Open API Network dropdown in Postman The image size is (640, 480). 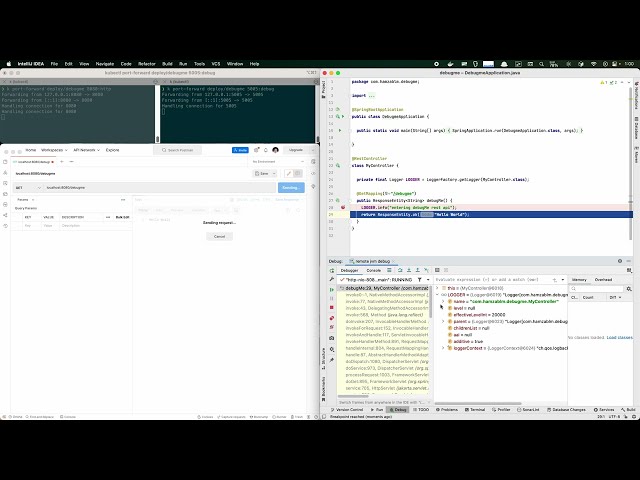click(x=87, y=150)
